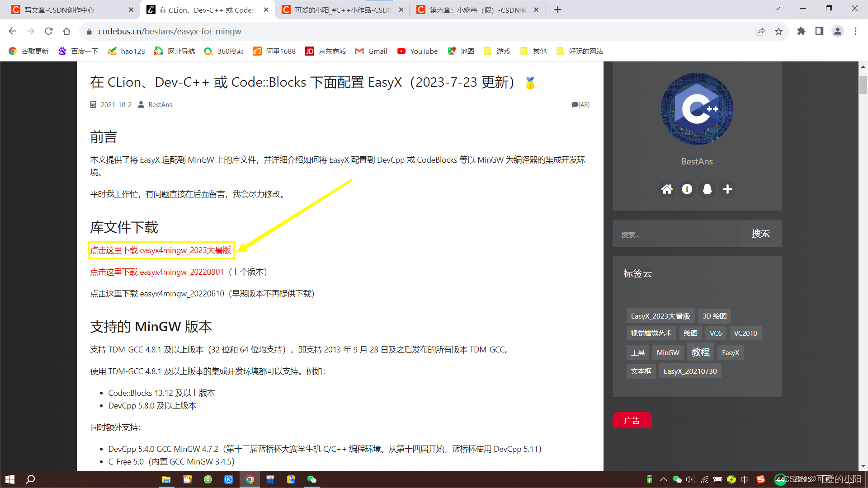
Task: Open Chrome three-dot menu
Action: pyautogui.click(x=855, y=31)
